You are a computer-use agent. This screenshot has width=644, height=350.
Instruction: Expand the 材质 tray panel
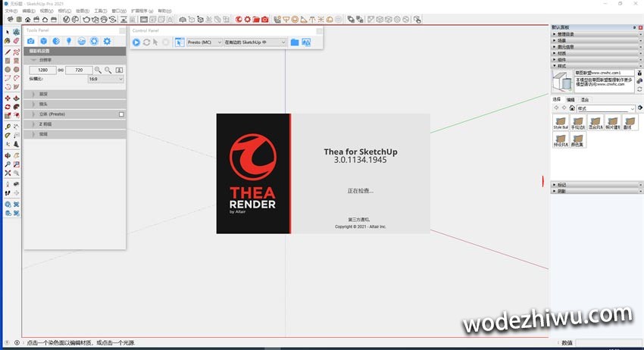[596, 53]
